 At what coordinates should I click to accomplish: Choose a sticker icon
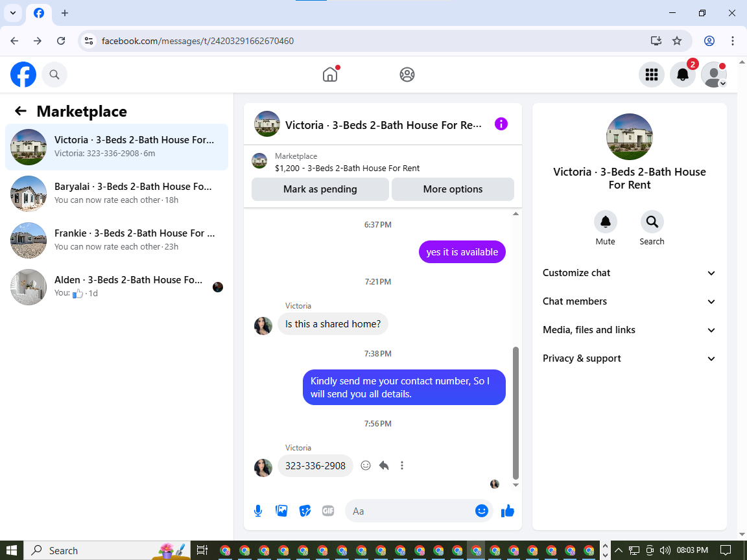coord(305,511)
